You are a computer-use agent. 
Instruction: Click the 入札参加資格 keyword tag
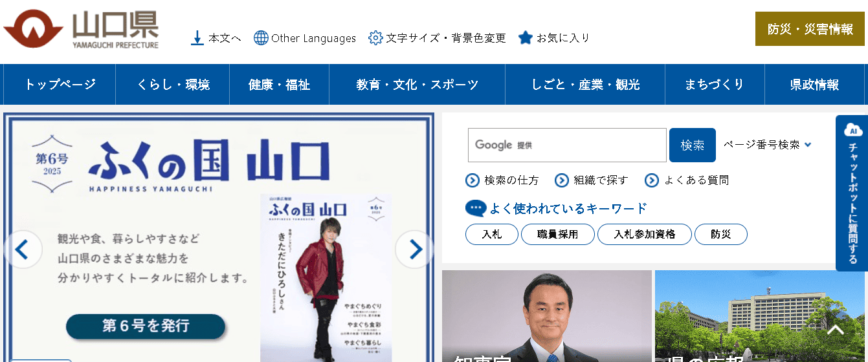coord(645,235)
